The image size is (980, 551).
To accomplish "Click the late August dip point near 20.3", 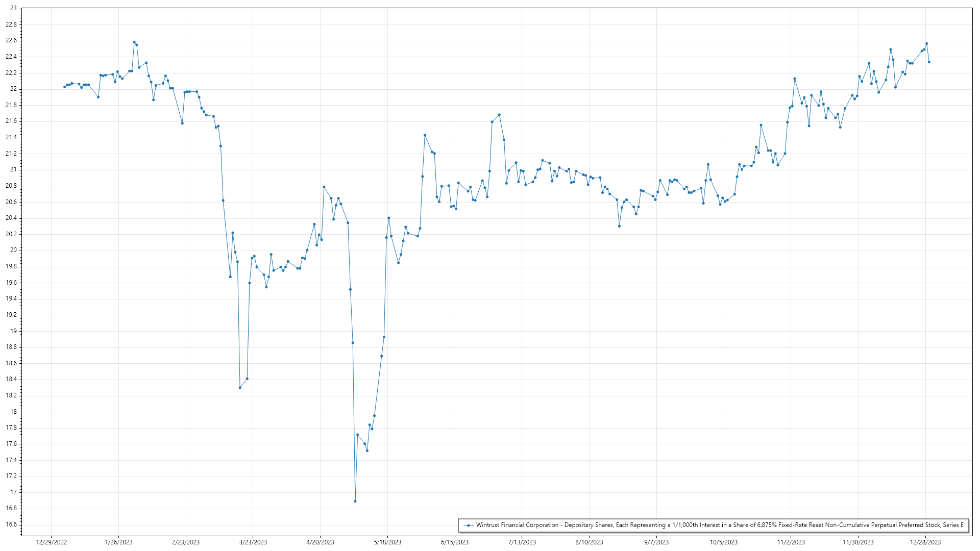I will coord(619,226).
